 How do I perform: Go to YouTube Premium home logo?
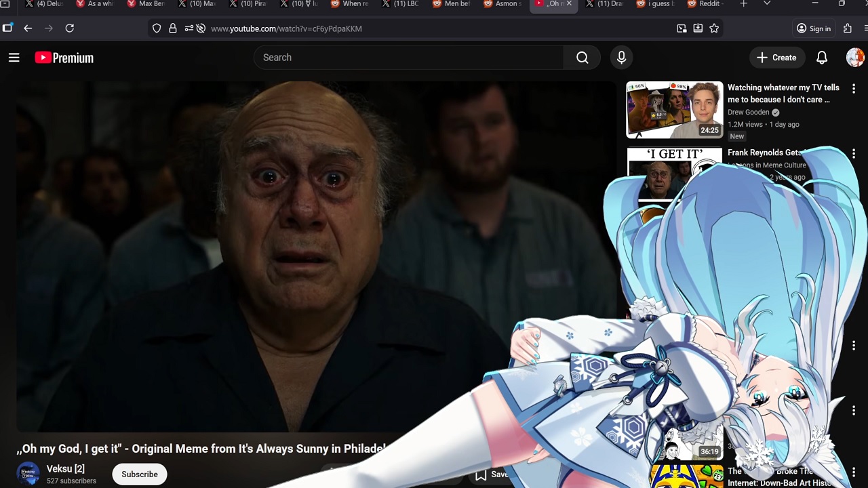click(64, 58)
